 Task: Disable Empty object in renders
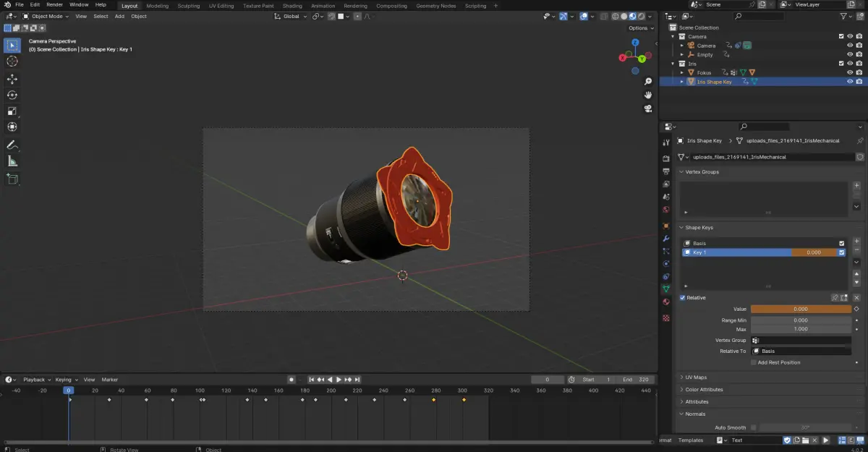coord(859,54)
